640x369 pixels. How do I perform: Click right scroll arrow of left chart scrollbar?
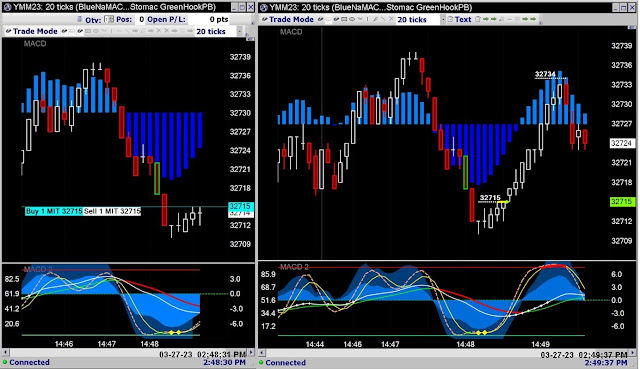(x=251, y=353)
